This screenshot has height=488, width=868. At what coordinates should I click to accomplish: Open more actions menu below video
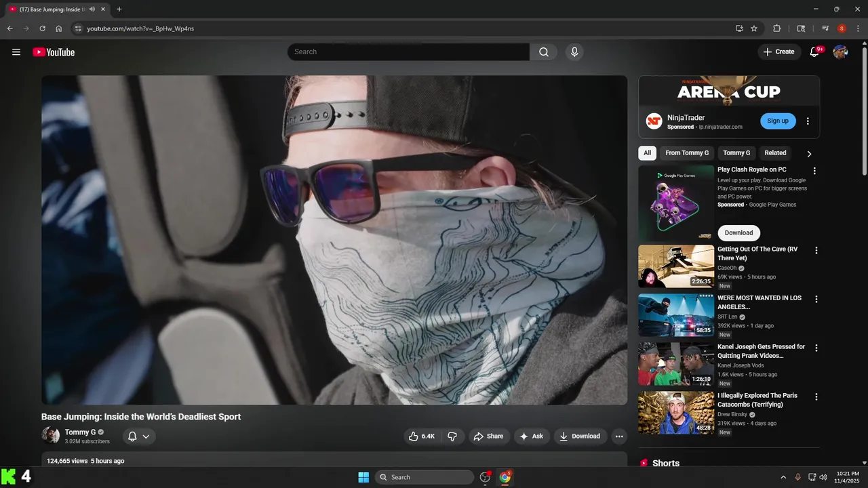pos(619,436)
